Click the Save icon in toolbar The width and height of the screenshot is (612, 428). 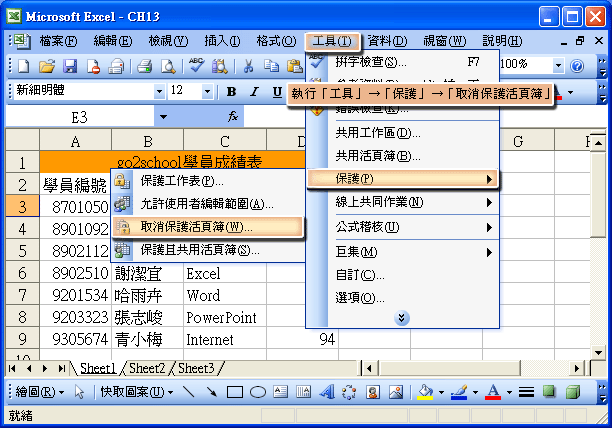[70, 66]
